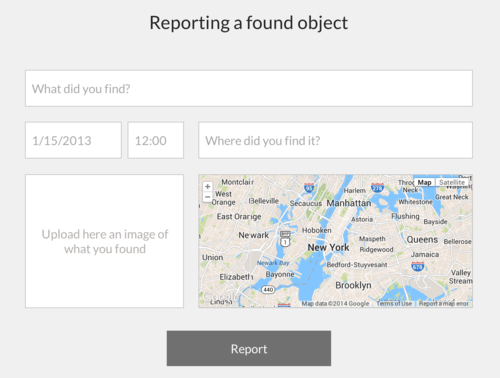Click the Bedford-Stuyvesant label on map
The height and width of the screenshot is (378, 500).
[x=357, y=265]
